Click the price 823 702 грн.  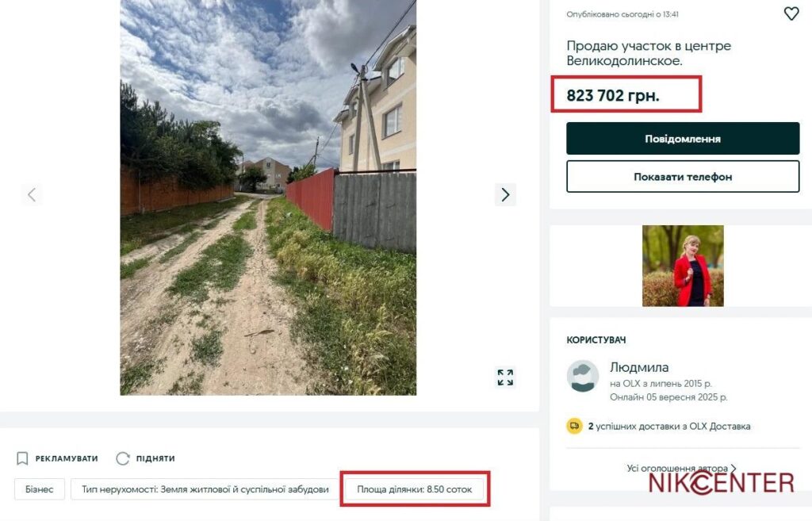(x=613, y=97)
